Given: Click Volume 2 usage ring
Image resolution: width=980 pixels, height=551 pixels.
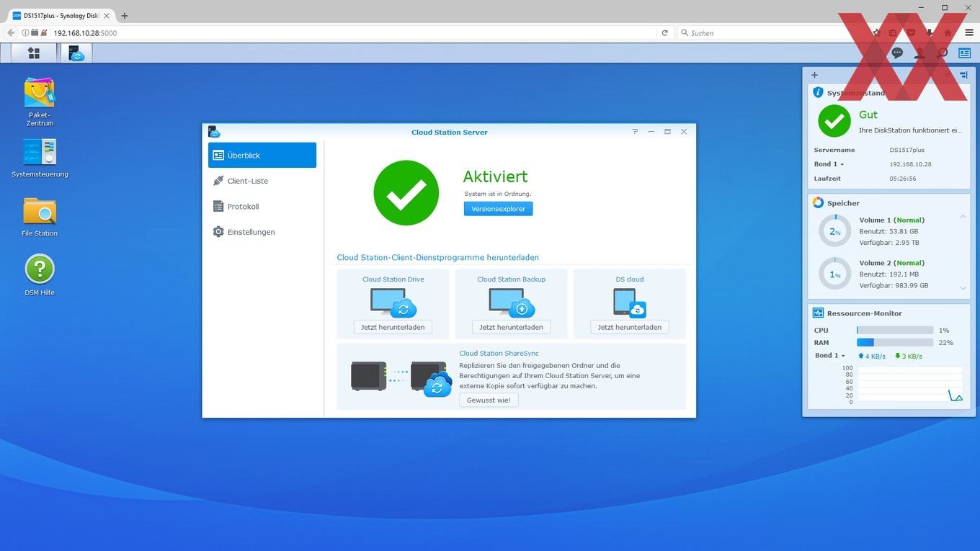Looking at the screenshot, I should [x=834, y=274].
